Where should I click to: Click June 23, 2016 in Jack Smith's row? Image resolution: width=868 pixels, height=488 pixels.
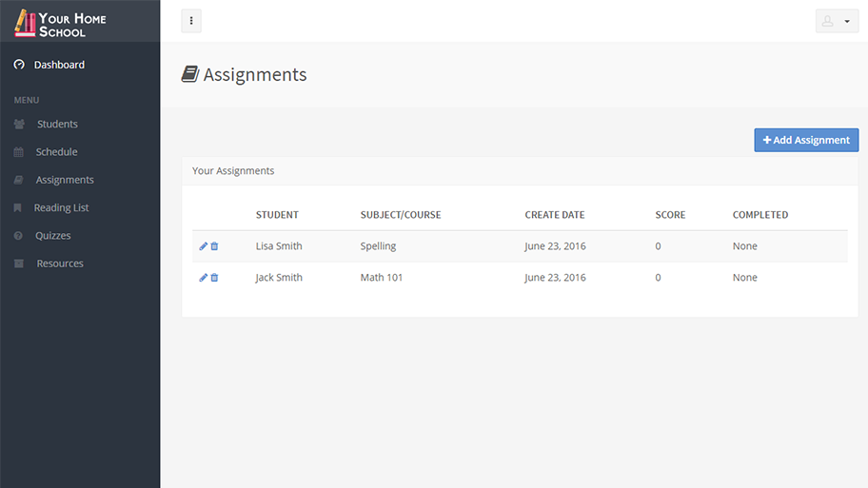pos(555,278)
